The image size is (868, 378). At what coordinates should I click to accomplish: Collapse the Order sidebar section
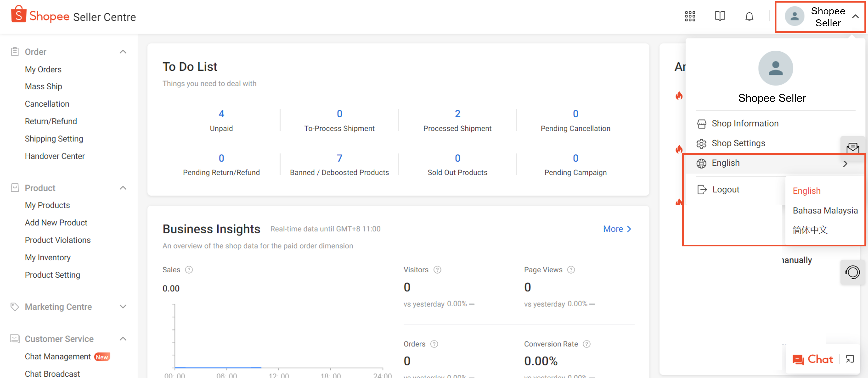pos(123,52)
